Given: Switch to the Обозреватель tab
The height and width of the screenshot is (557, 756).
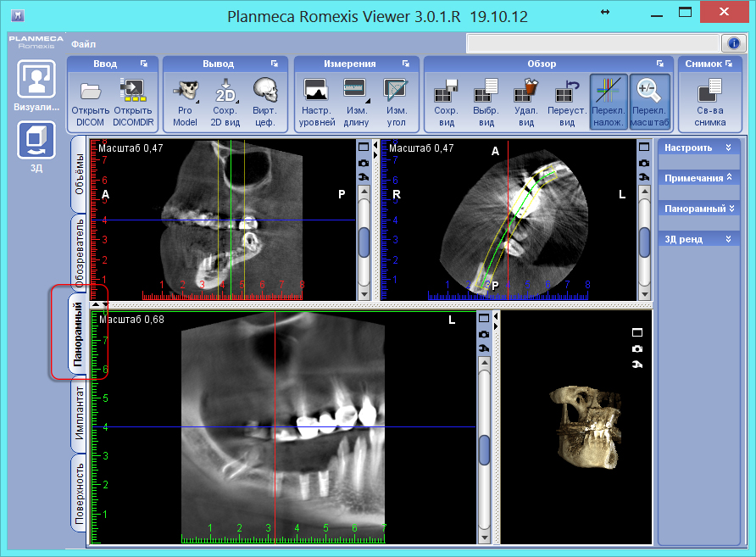Looking at the screenshot, I should click(x=79, y=253).
